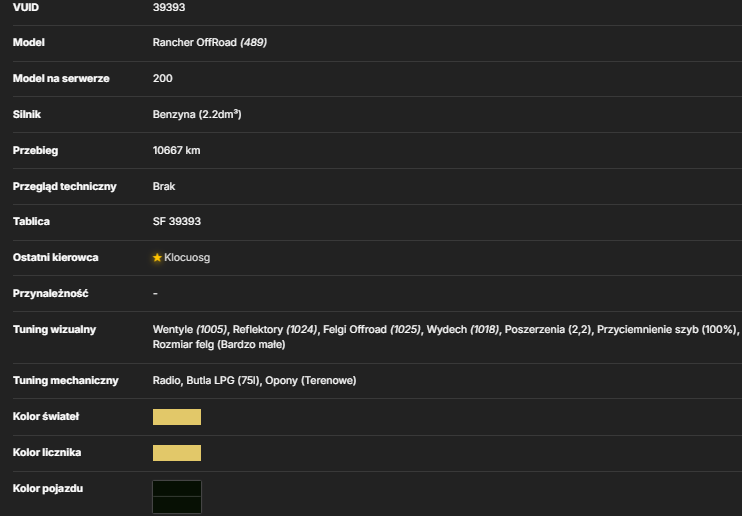The image size is (742, 516).
Task: Click Rozmiar felg (Bardzo małe) entry
Action: tap(219, 345)
